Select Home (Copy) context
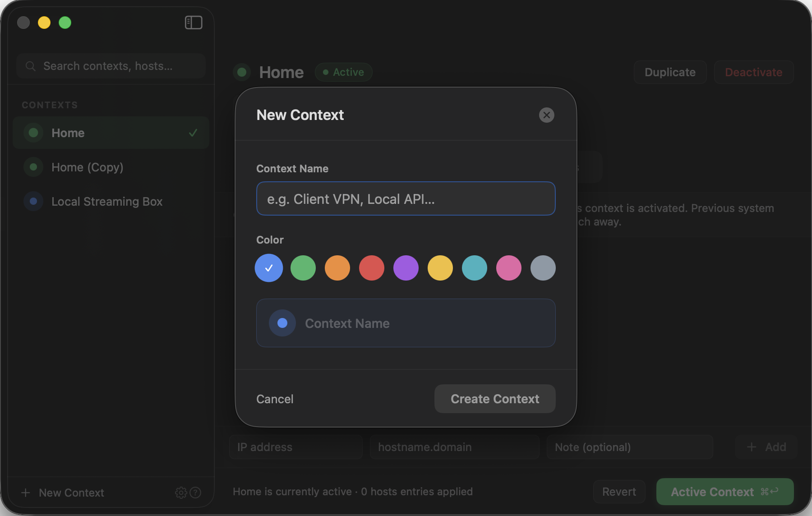The height and width of the screenshot is (516, 812). 111,167
